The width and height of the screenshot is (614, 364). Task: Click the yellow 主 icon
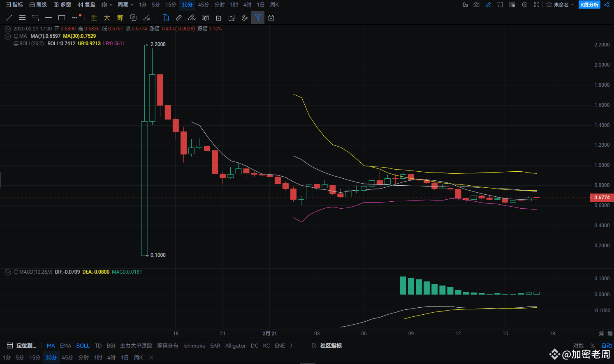click(94, 18)
